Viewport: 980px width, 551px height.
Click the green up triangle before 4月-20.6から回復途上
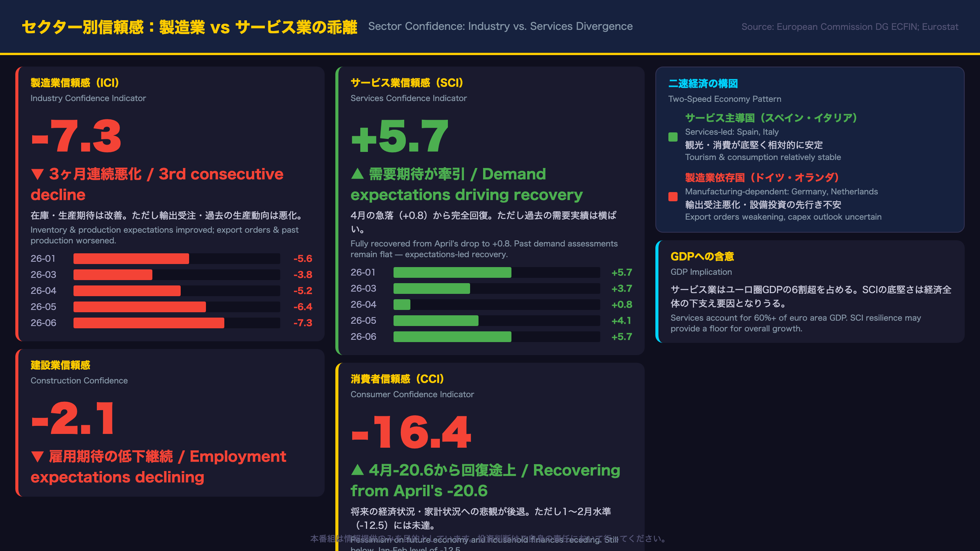tap(358, 470)
